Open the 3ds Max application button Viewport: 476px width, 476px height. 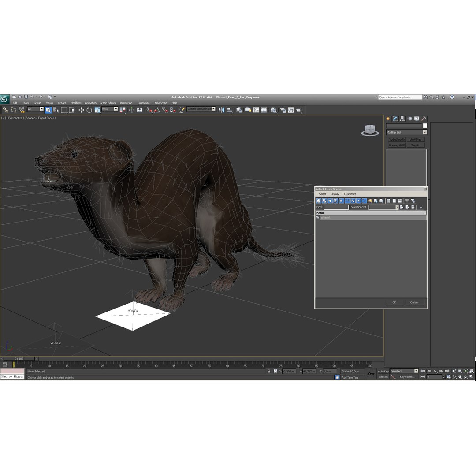click(x=4, y=99)
